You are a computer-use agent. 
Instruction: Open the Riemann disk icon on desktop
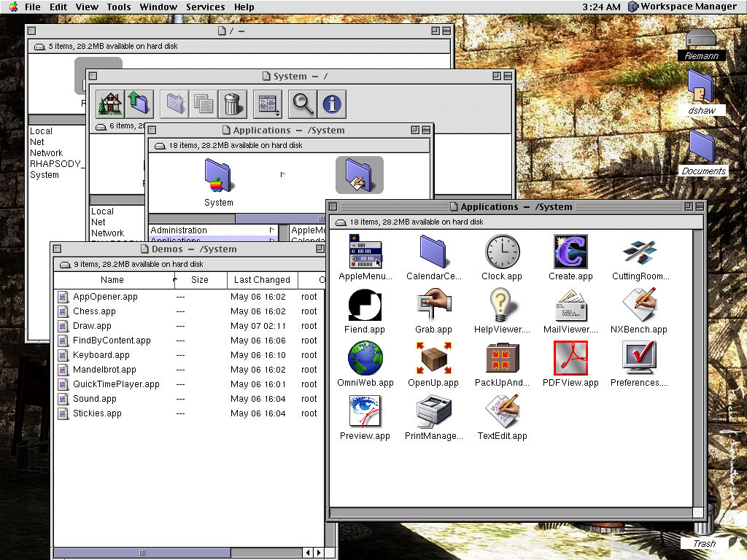(701, 38)
